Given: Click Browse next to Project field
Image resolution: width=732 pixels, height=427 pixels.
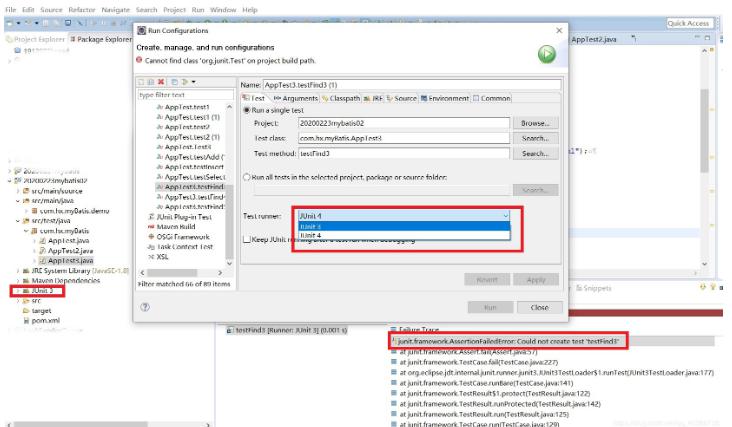Looking at the screenshot, I should [535, 123].
